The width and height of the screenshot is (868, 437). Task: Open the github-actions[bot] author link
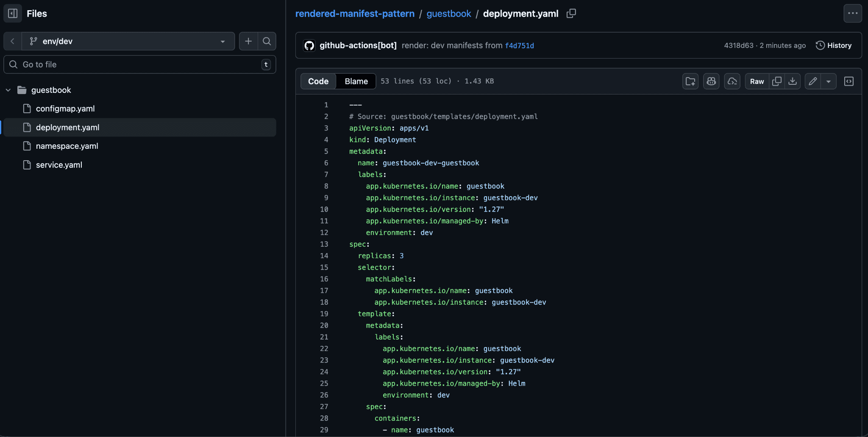pos(358,45)
